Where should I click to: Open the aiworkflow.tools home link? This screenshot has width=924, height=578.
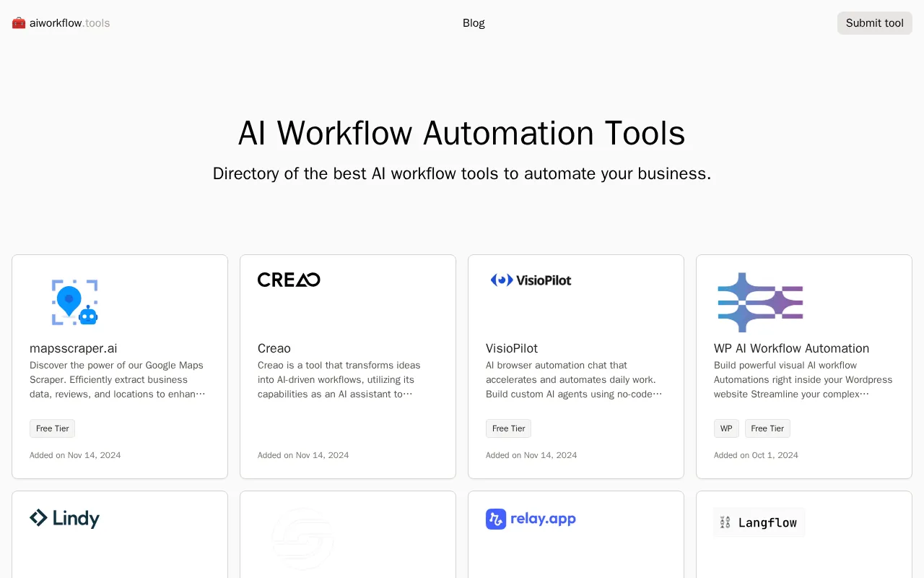coord(61,23)
